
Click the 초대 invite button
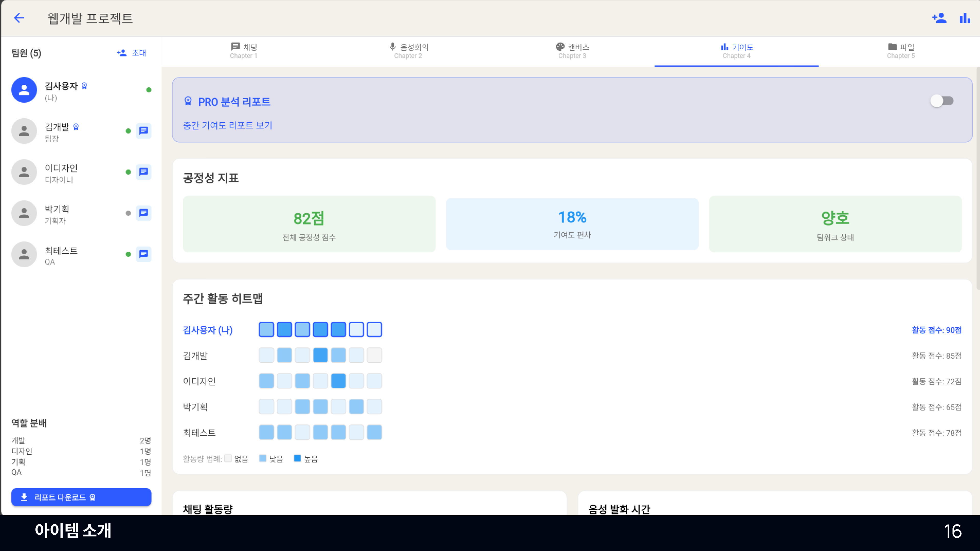pos(132,53)
